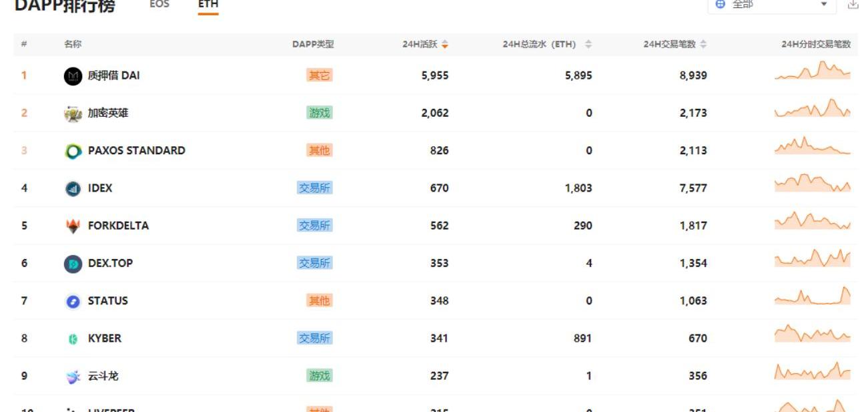The height and width of the screenshot is (412, 868).
Task: Click the 7,577 transaction count value
Action: pos(693,188)
